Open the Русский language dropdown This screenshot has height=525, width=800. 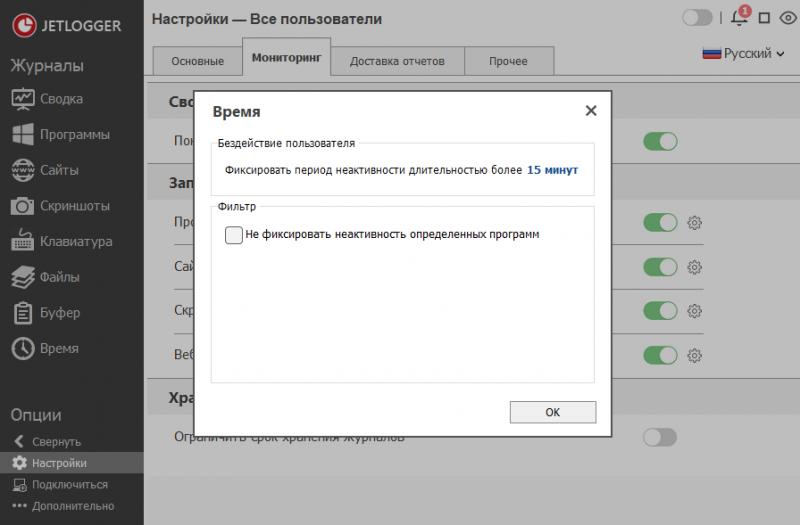pyautogui.click(x=743, y=53)
